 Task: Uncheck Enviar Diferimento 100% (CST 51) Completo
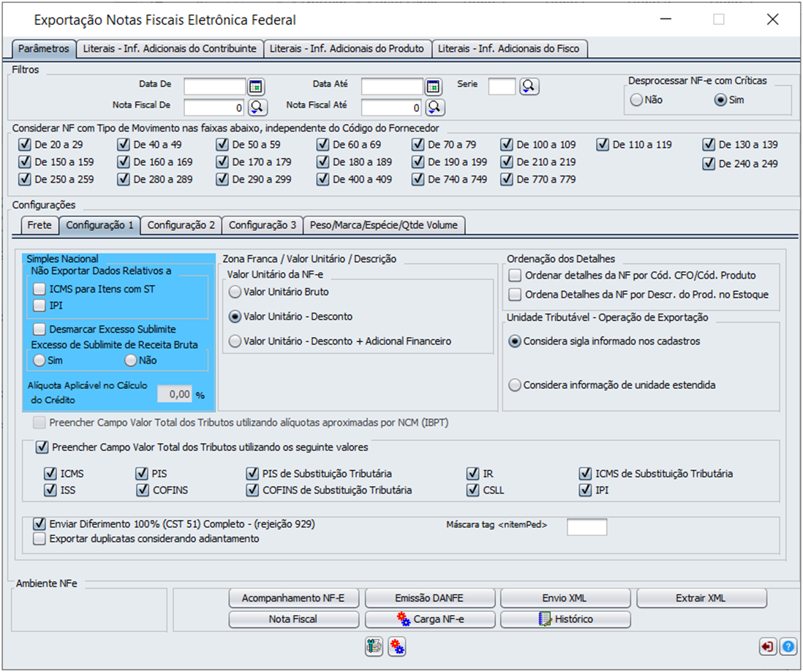click(x=39, y=524)
